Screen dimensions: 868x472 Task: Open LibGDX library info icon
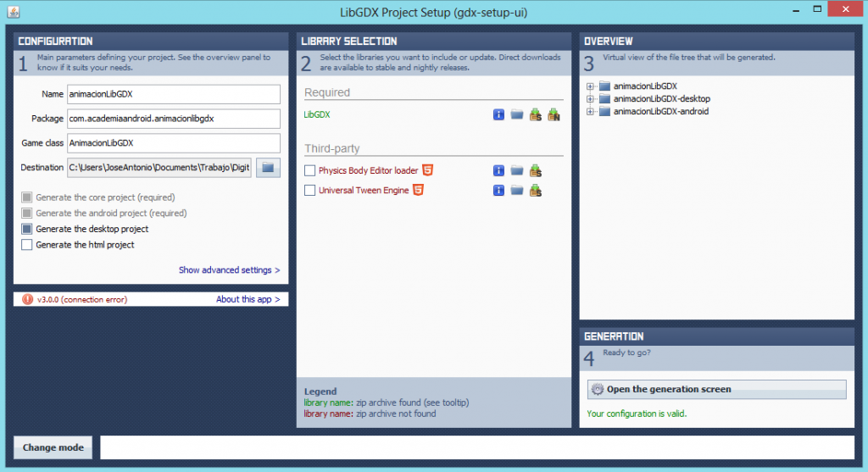(498, 114)
